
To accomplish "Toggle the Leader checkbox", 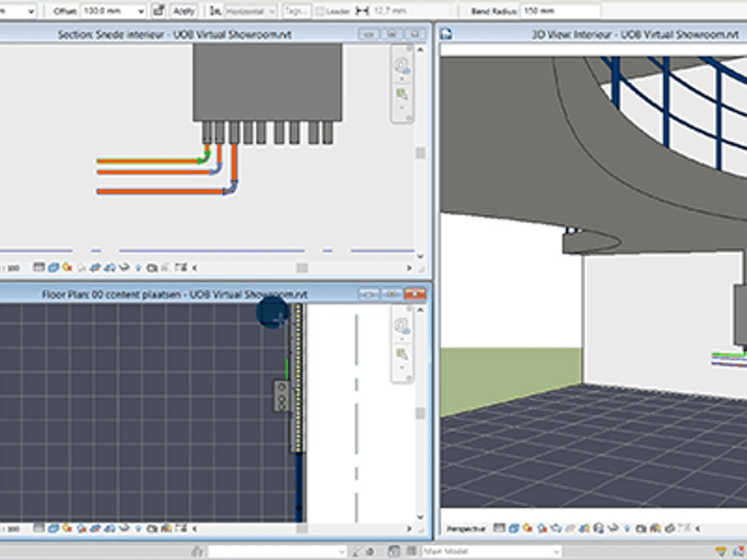I will tap(320, 11).
